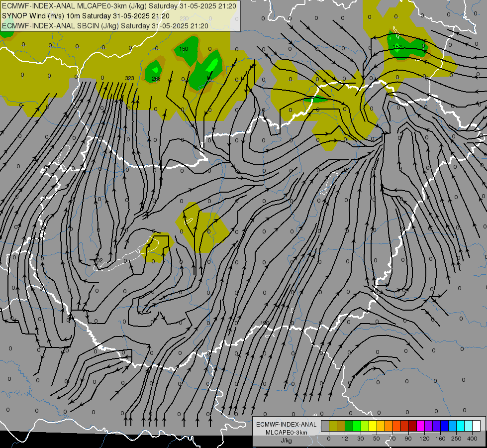Select the magenta legend swatch
487x448 pixels.
point(420,426)
